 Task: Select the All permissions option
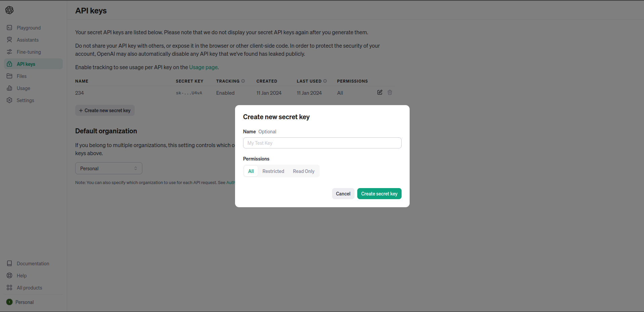tap(251, 171)
